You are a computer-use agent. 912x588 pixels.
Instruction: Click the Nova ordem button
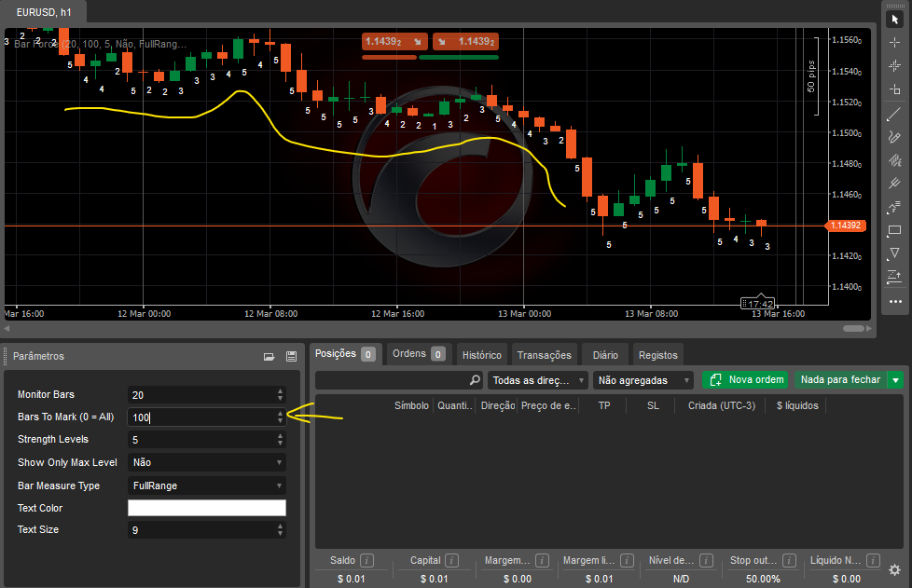pyautogui.click(x=745, y=380)
